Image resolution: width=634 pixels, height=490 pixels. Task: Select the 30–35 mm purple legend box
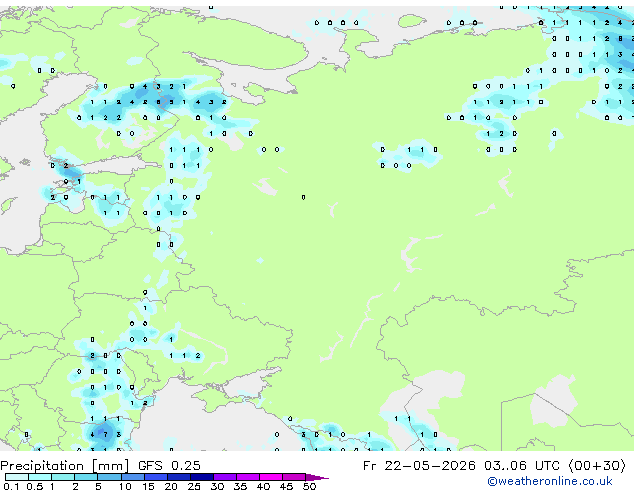coord(224,477)
